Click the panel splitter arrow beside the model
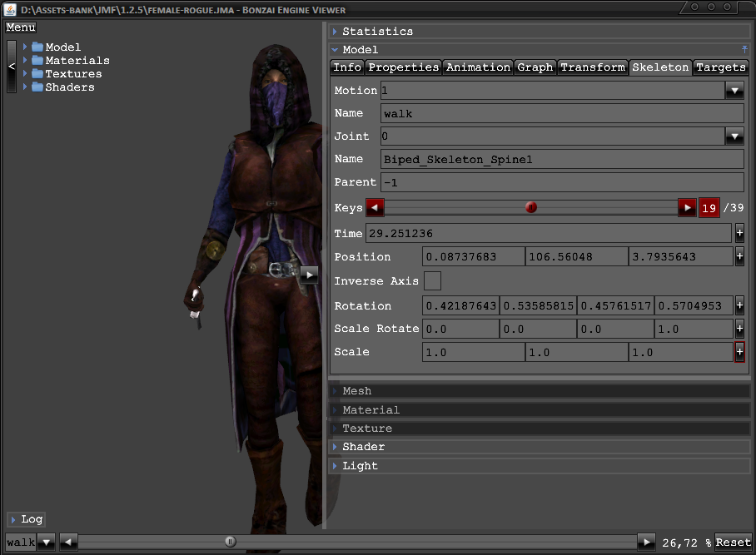This screenshot has width=756, height=555. 309,274
